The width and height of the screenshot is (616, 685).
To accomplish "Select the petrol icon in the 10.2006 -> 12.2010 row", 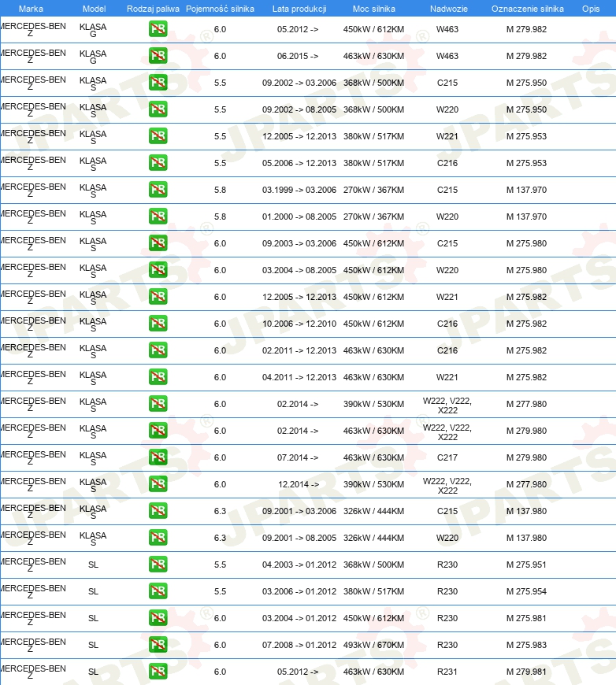I will [158, 324].
